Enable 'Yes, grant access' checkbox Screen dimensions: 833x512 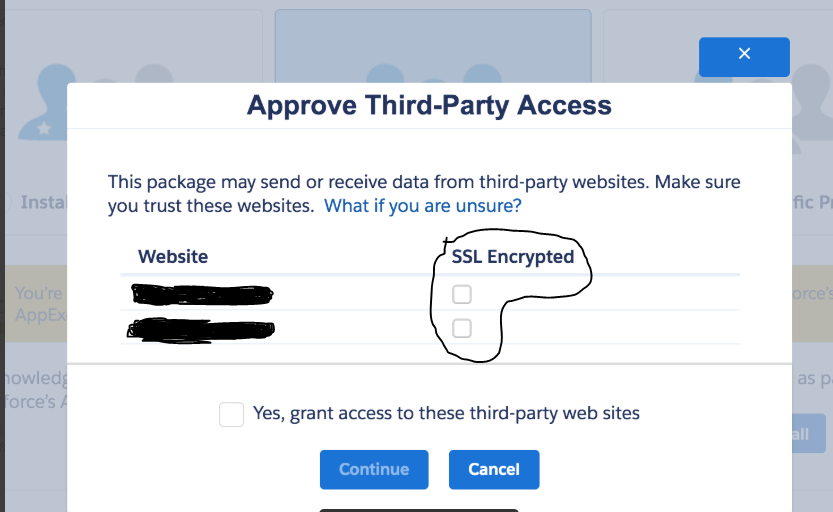click(x=232, y=414)
